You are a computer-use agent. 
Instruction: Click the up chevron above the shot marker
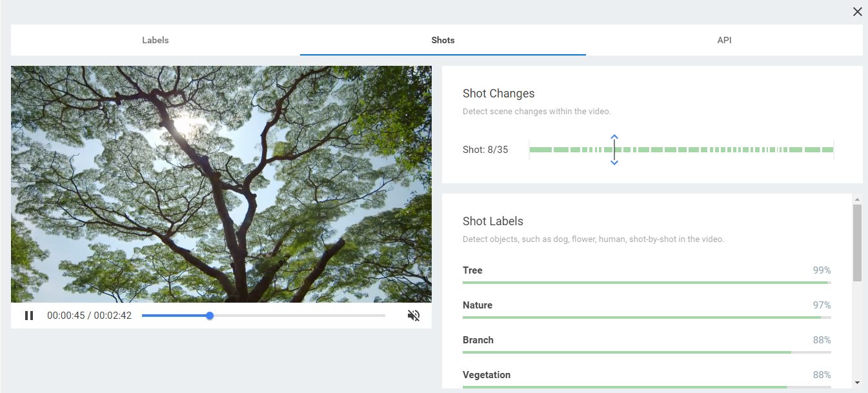click(x=614, y=137)
